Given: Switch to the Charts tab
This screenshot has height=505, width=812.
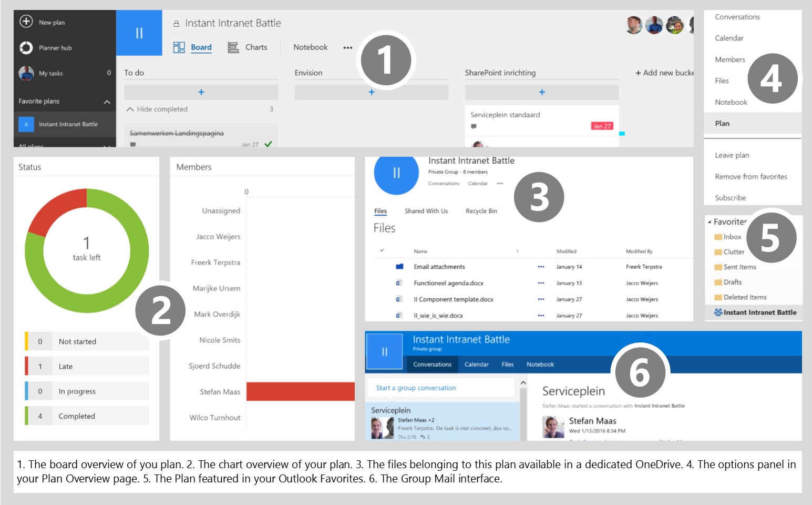Looking at the screenshot, I should [256, 47].
